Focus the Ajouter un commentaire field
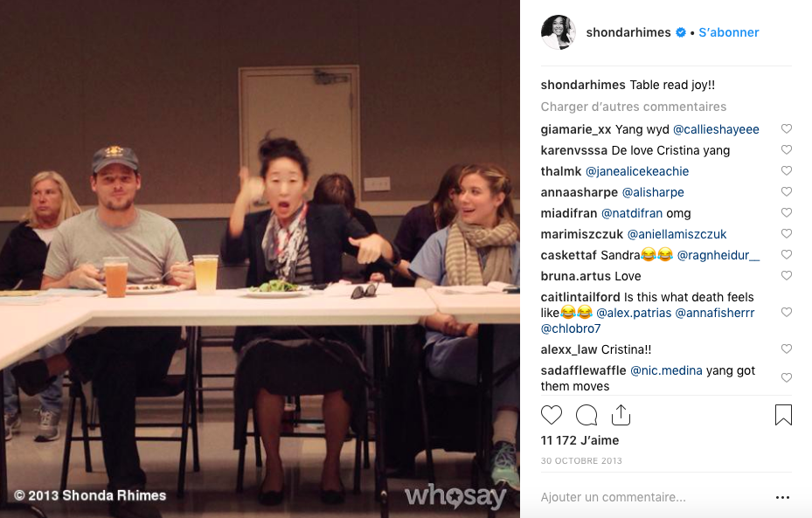812x518 pixels. pyautogui.click(x=655, y=497)
